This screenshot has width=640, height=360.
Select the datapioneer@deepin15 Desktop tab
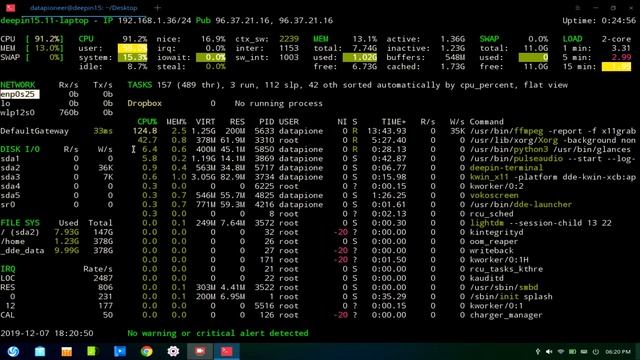(x=84, y=8)
